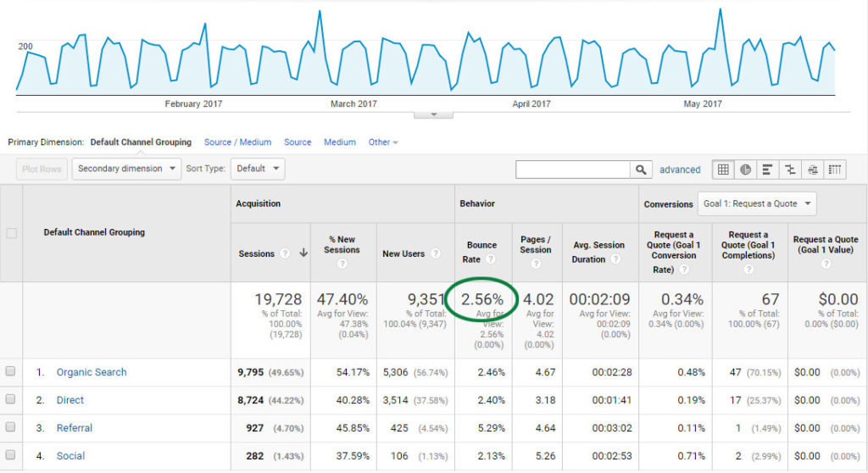This screenshot has height=473, width=868.
Task: Select the performance bar view icon
Action: pos(768,170)
